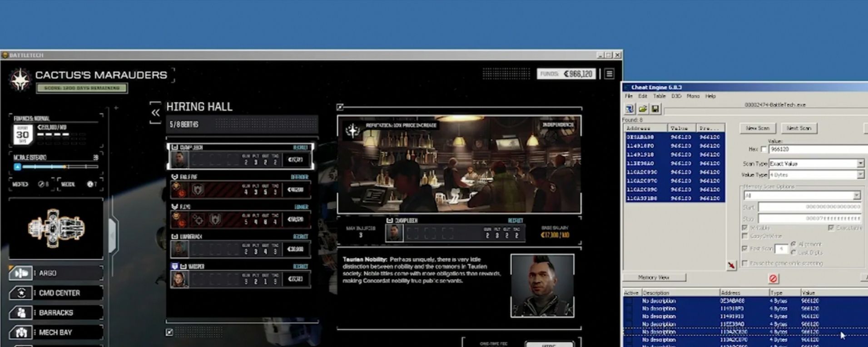Select the Alignment radio button

[793, 244]
